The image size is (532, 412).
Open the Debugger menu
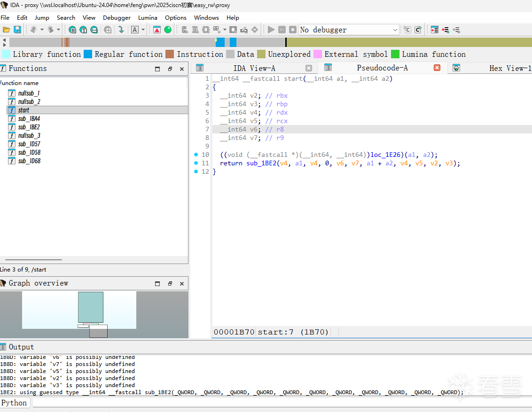(117, 17)
